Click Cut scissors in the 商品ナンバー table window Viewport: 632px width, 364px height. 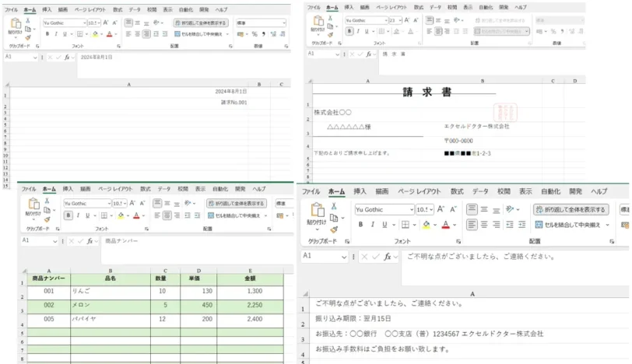click(47, 201)
